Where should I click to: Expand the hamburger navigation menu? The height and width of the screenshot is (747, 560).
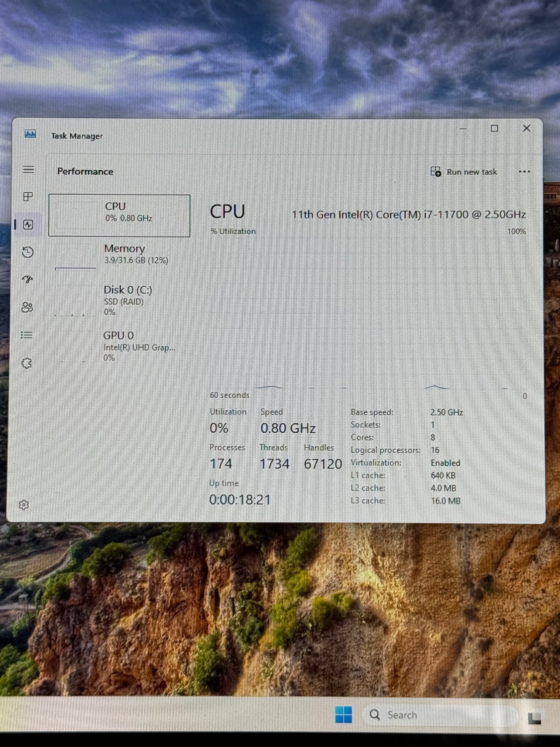click(x=29, y=170)
